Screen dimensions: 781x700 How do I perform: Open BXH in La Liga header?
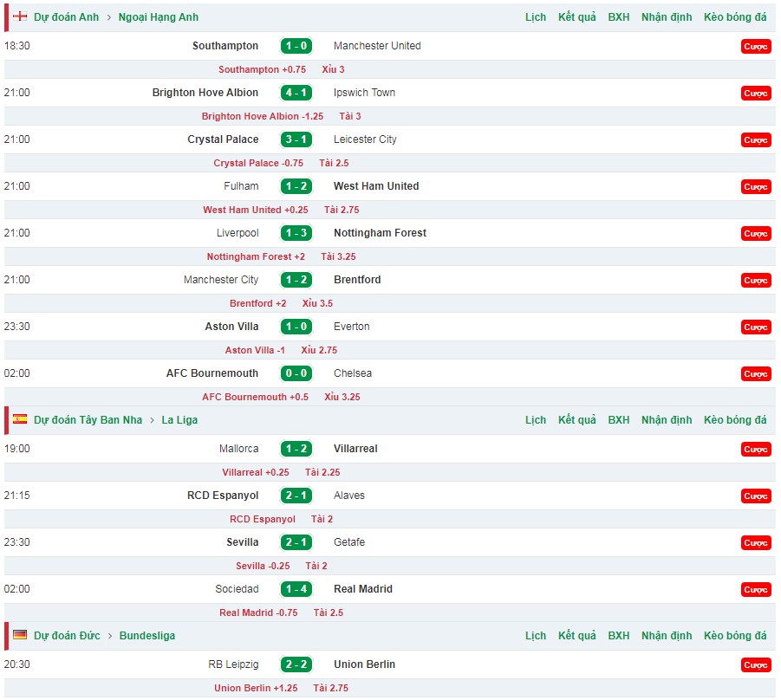(x=619, y=419)
